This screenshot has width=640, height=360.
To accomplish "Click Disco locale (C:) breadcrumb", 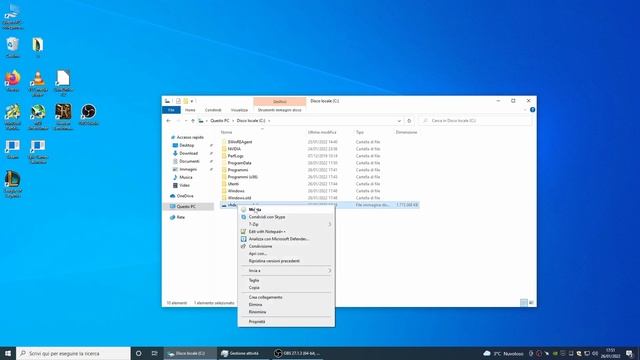I will pyautogui.click(x=251, y=121).
